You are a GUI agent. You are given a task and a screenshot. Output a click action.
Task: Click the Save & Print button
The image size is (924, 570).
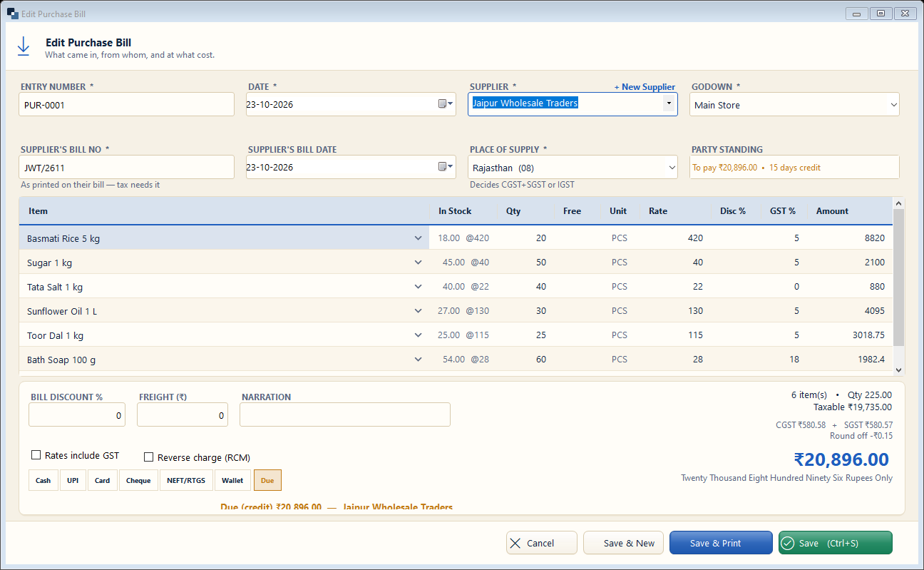tap(721, 543)
